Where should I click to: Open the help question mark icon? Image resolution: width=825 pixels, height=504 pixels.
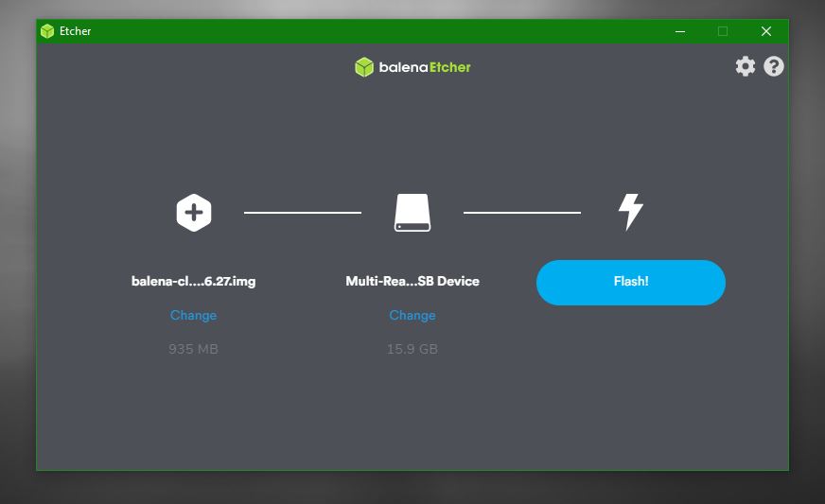(774, 66)
